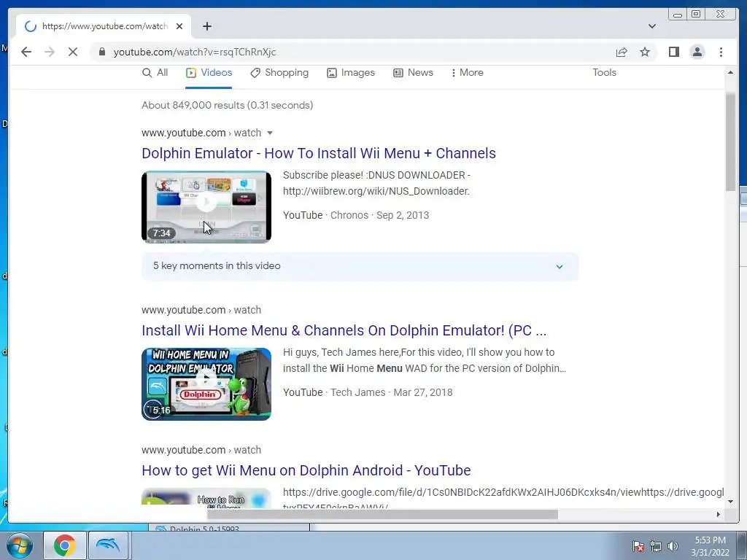Image resolution: width=747 pixels, height=560 pixels.
Task: Expand '5 key moments in this video'
Action: click(360, 266)
